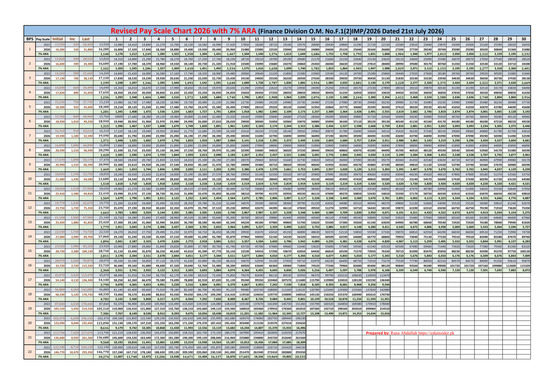Select the 'Inc' column header

click(72, 39)
